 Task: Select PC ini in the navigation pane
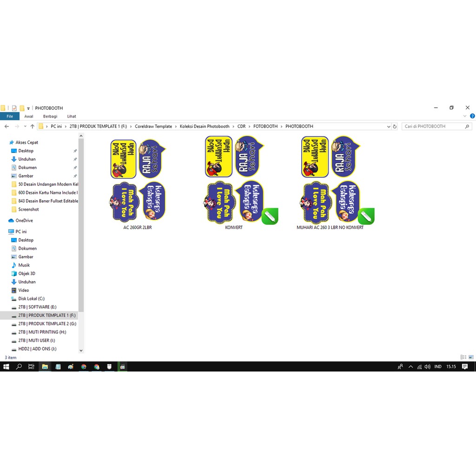pos(18,231)
